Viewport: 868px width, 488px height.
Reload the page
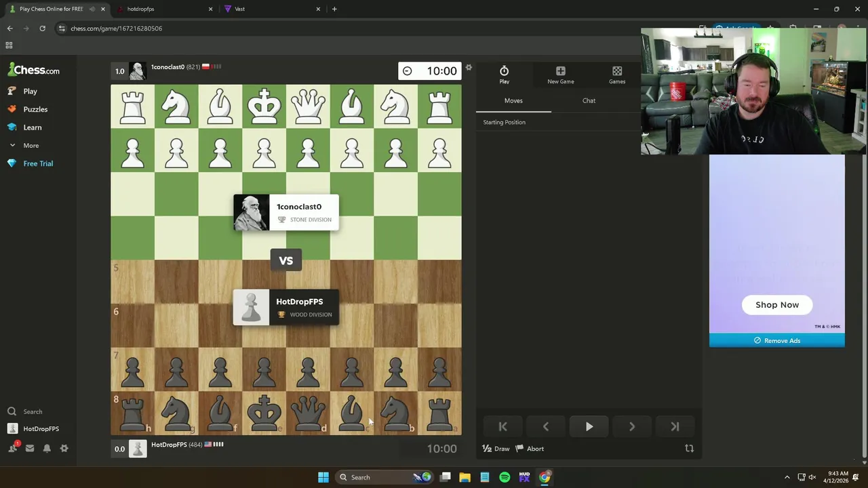pos(42,28)
